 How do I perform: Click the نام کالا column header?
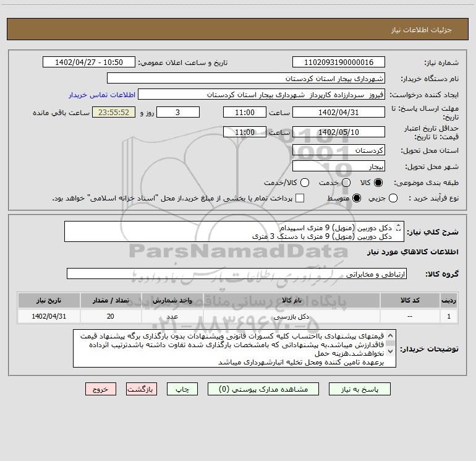291,300
